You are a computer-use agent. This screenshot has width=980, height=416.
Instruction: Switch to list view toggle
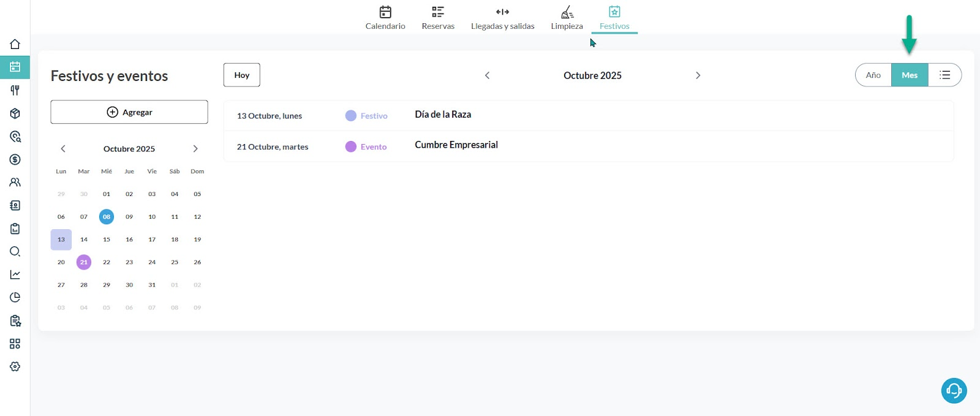click(944, 75)
